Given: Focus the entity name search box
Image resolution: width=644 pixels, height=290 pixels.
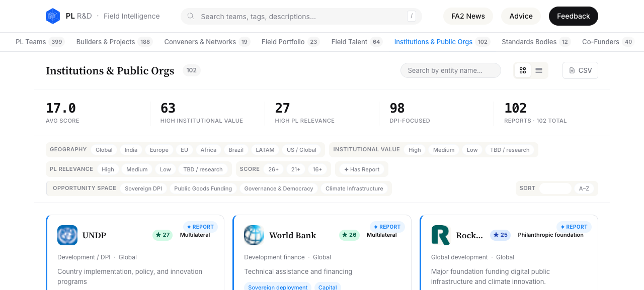Looking at the screenshot, I should (450, 70).
